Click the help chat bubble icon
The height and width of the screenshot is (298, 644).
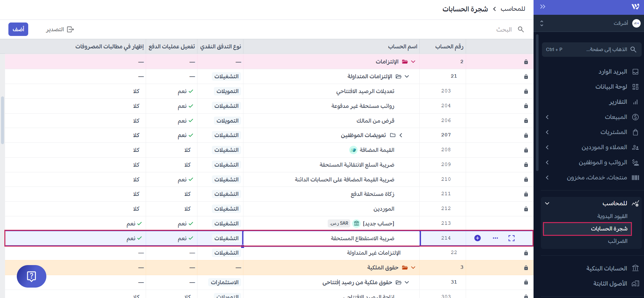click(x=32, y=276)
